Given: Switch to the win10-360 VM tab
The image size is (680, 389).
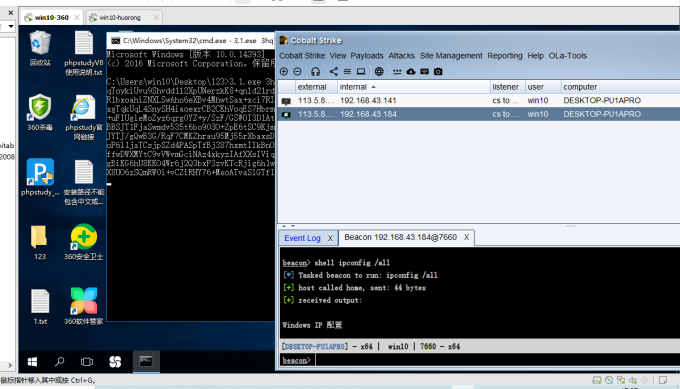Looking at the screenshot, I should coord(51,17).
